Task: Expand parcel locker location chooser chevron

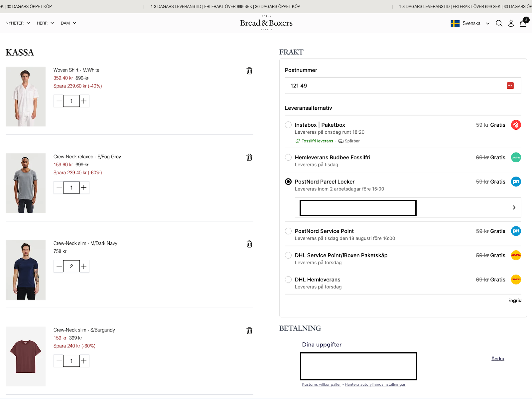Action: coord(514,207)
